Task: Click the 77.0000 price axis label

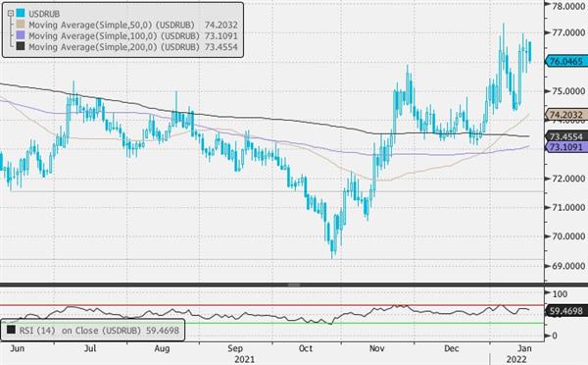Action: point(568,32)
